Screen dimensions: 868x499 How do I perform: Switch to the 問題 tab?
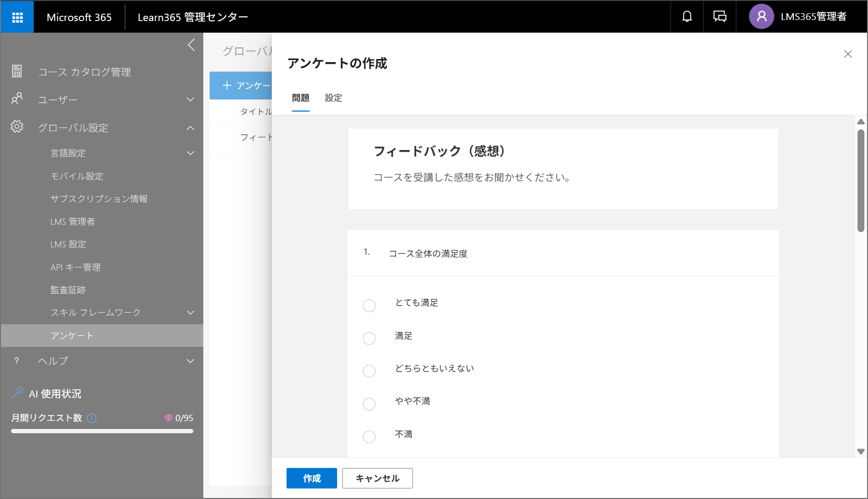pos(301,98)
